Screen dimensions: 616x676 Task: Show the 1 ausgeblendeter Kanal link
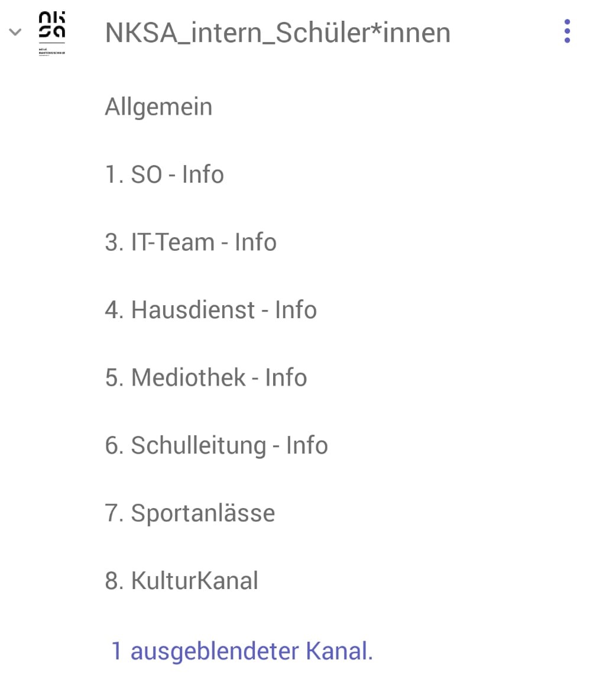(242, 651)
